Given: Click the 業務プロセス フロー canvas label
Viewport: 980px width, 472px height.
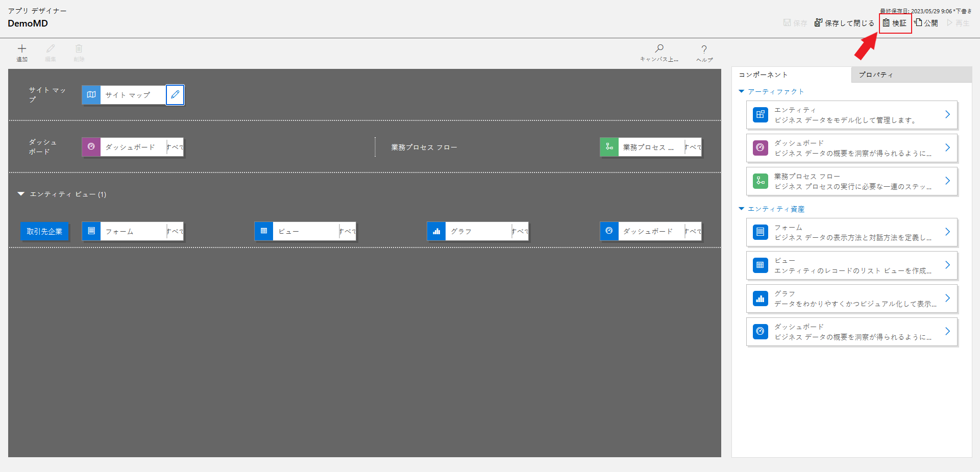Looking at the screenshot, I should pyautogui.click(x=424, y=147).
